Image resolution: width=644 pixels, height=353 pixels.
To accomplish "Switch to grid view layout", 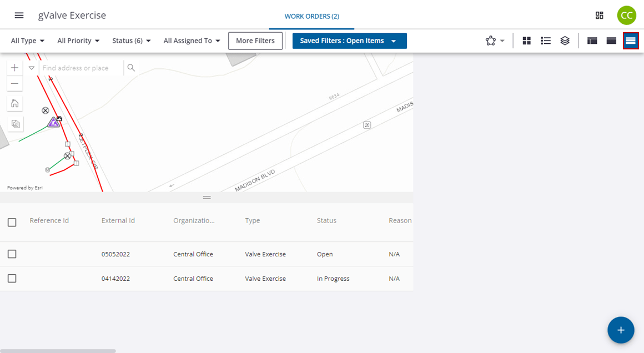I will click(526, 41).
